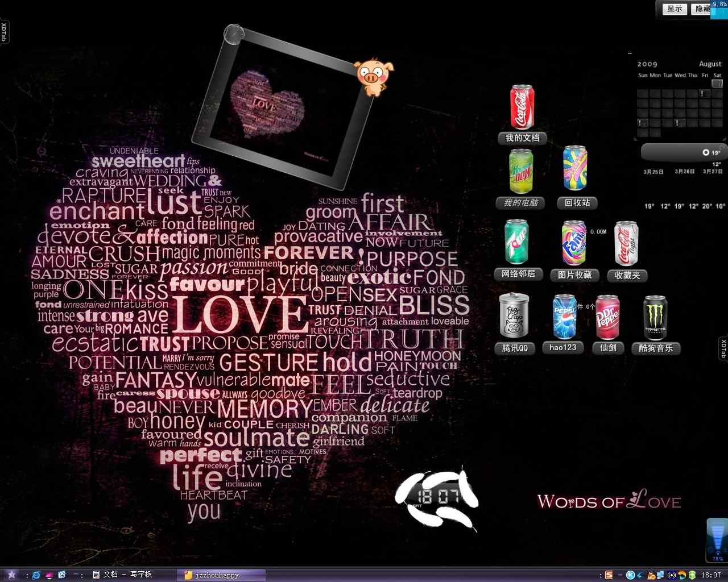Click the 隐藏 button at top right
The height and width of the screenshot is (582, 728).
point(701,9)
